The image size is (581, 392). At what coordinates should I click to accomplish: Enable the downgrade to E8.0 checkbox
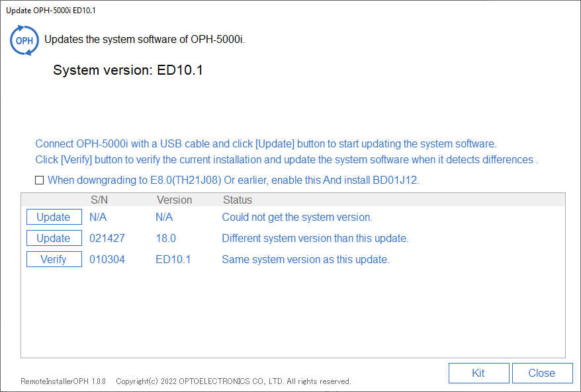tap(39, 180)
